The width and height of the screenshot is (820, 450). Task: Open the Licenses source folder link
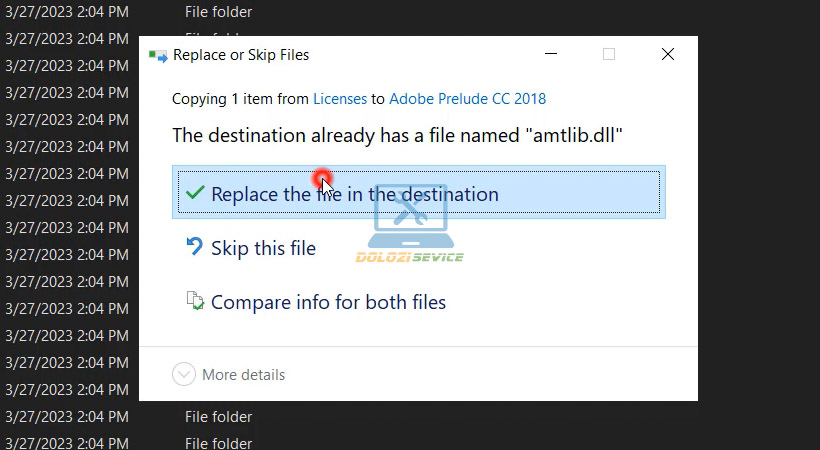pyautogui.click(x=340, y=99)
